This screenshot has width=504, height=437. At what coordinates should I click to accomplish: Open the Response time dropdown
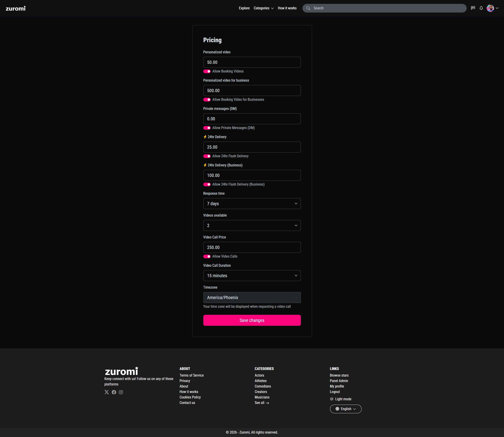[x=252, y=204]
